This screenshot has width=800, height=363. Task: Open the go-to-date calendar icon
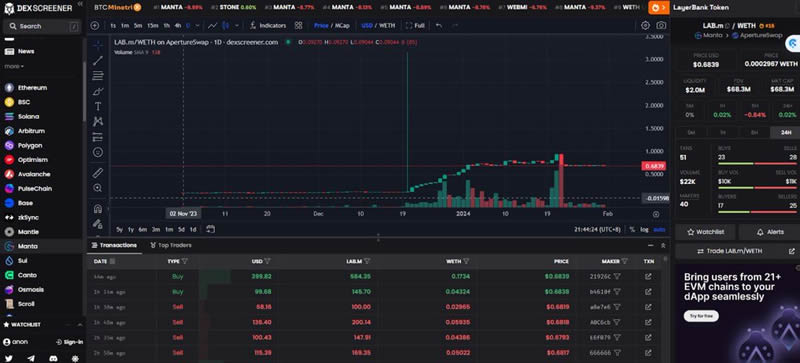click(x=210, y=229)
